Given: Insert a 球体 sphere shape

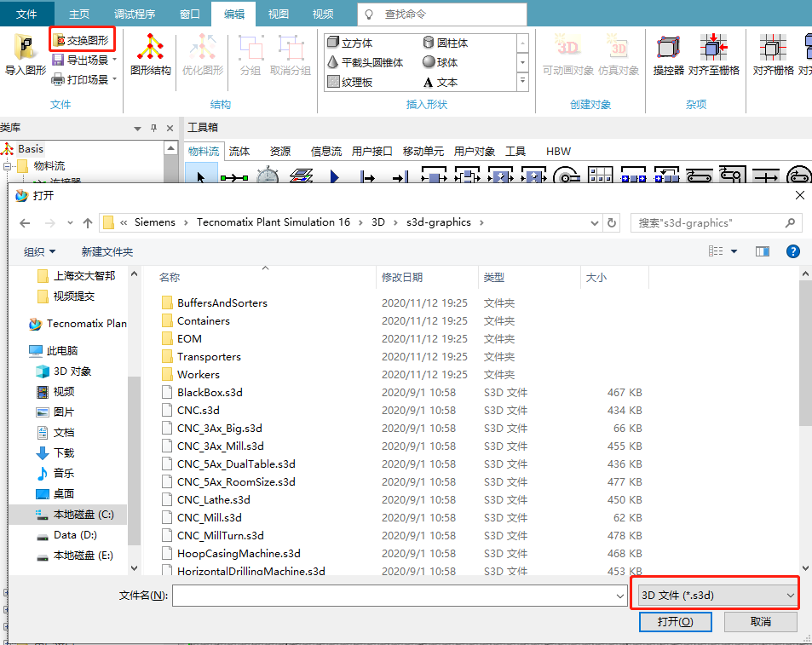Looking at the screenshot, I should click(x=441, y=62).
